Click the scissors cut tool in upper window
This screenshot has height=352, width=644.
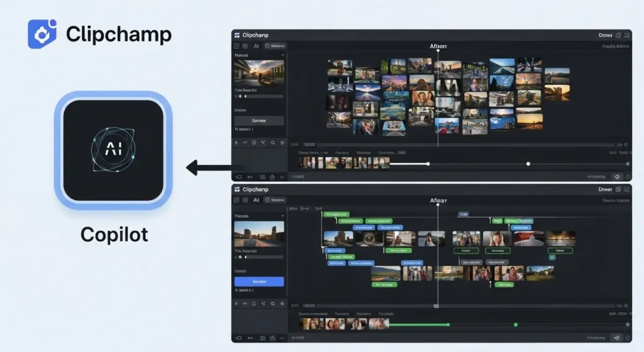point(264,143)
